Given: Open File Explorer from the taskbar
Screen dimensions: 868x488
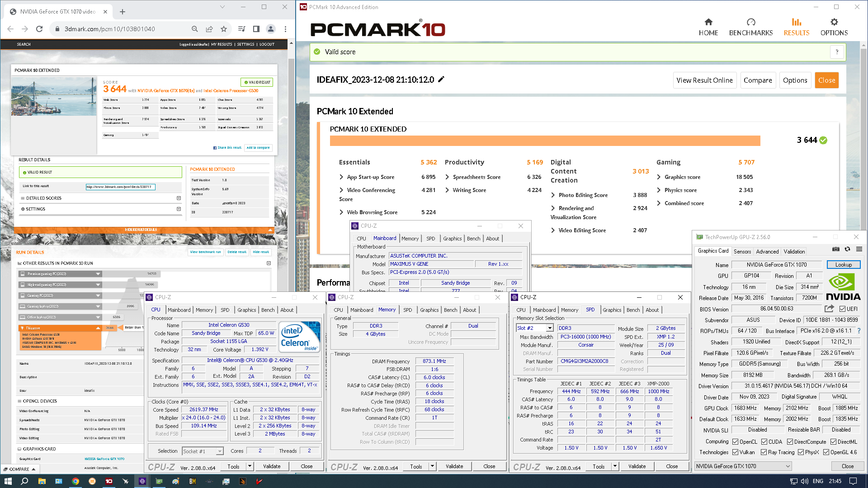Looking at the screenshot, I should (42, 481).
